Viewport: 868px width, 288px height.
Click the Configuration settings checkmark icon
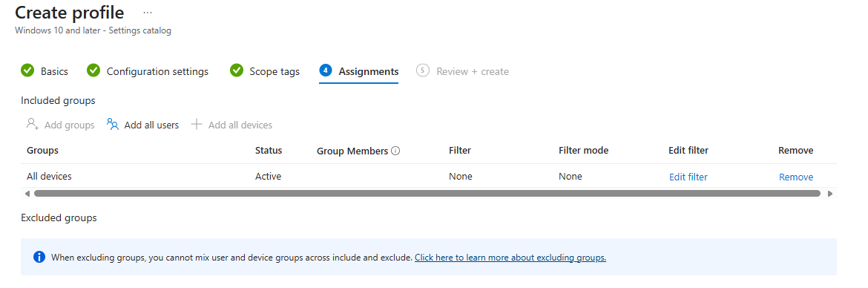93,71
